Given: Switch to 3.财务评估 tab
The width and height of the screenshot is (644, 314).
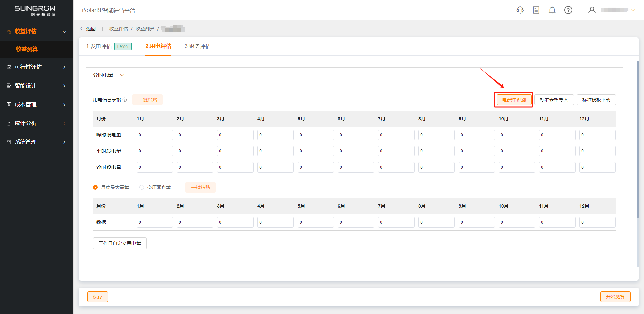Looking at the screenshot, I should (x=198, y=46).
